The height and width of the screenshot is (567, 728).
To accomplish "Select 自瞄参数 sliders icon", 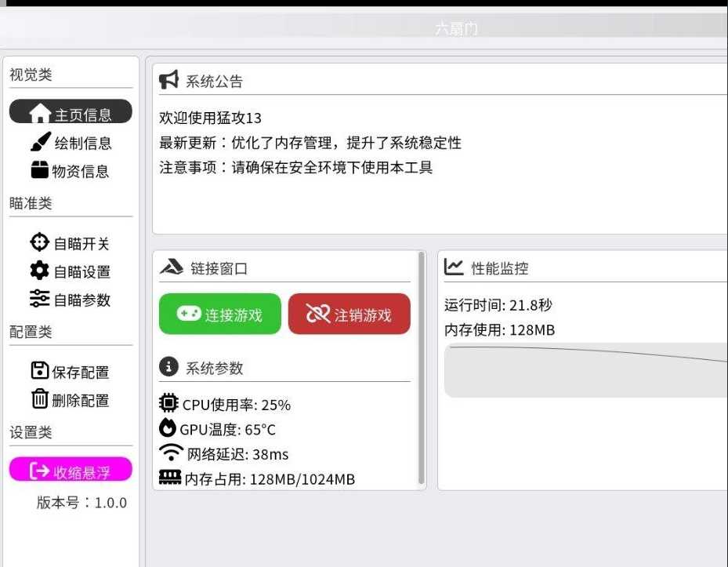I will tap(39, 298).
